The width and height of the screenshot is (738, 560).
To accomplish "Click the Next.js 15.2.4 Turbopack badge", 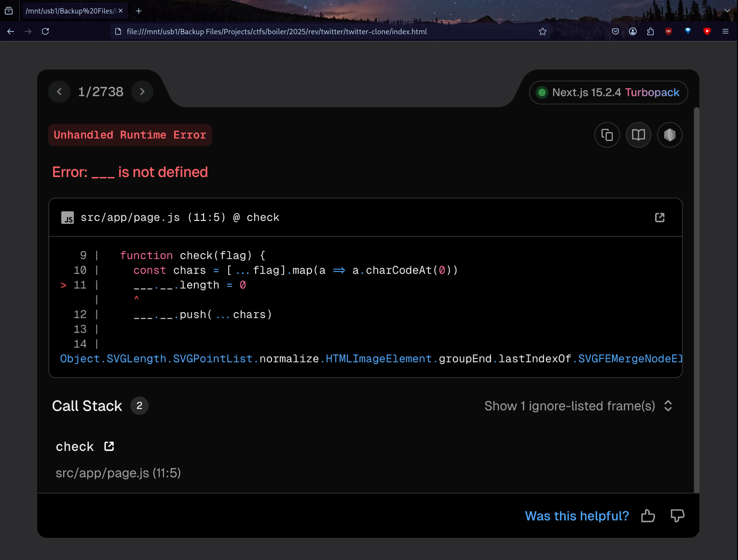I will click(609, 93).
